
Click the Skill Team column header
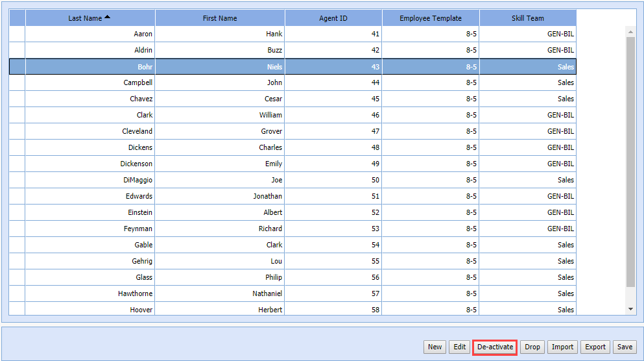click(527, 18)
